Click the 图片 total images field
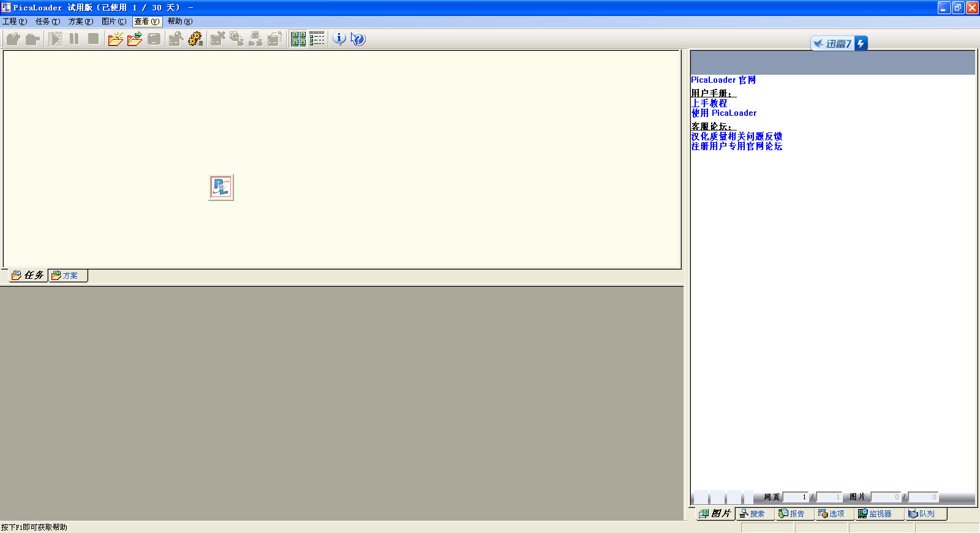 coord(923,497)
